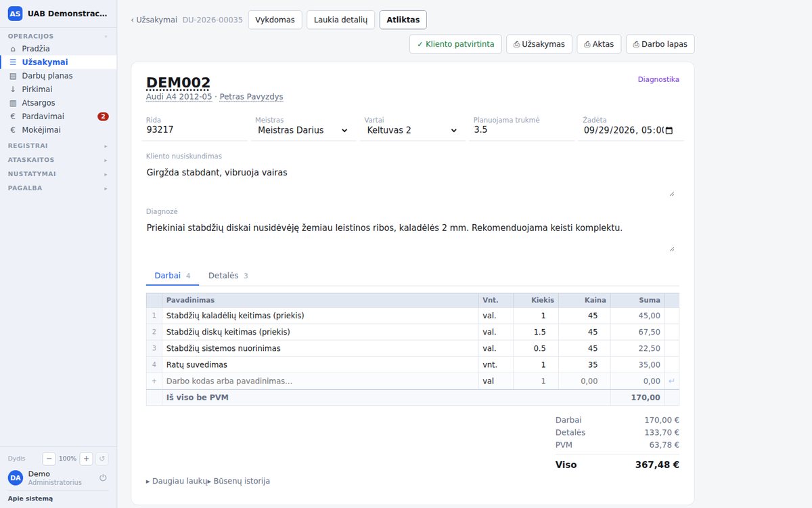Click the DA user avatar
The width and height of the screenshot is (812, 508).
pos(16,478)
